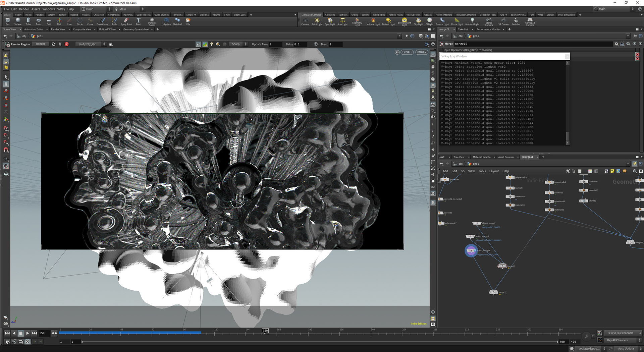This screenshot has height=352, width=644.
Task: Open the Persp viewport dropdown
Action: pos(407,52)
